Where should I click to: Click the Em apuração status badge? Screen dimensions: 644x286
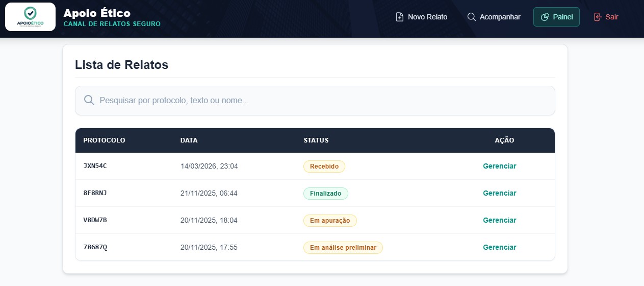[x=330, y=221]
